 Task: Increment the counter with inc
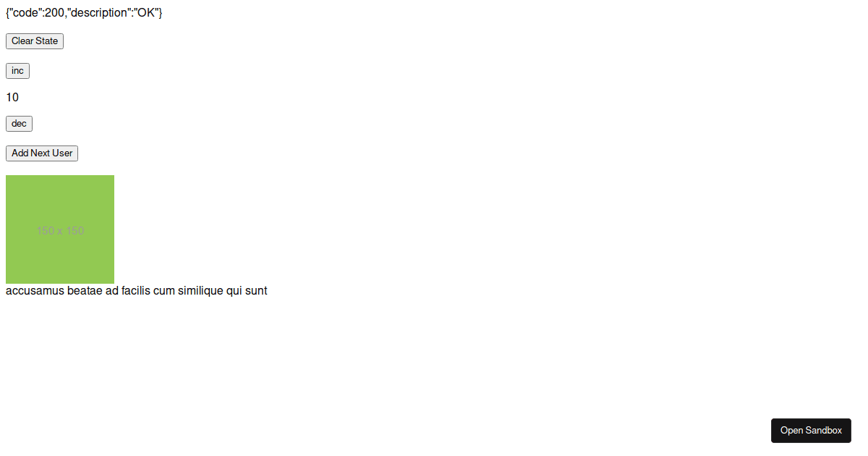[17, 71]
